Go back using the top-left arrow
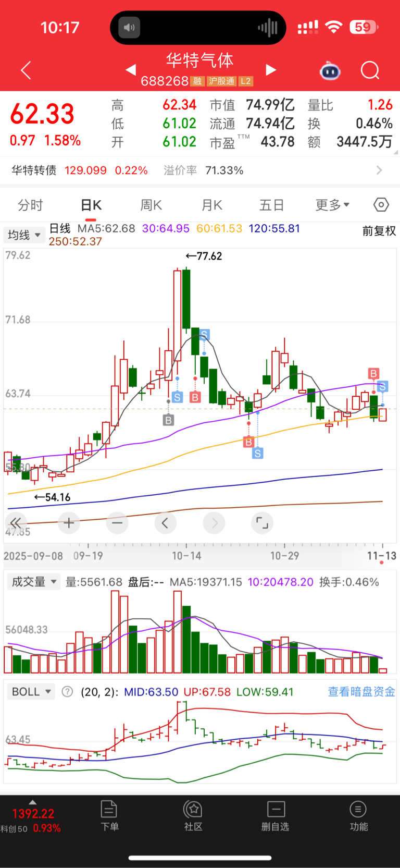The image size is (400, 868). (x=26, y=70)
